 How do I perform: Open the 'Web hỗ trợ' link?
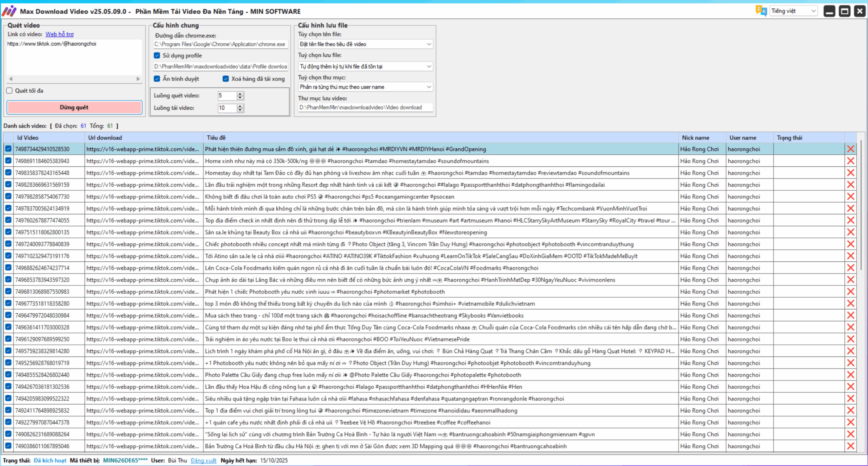[60, 34]
